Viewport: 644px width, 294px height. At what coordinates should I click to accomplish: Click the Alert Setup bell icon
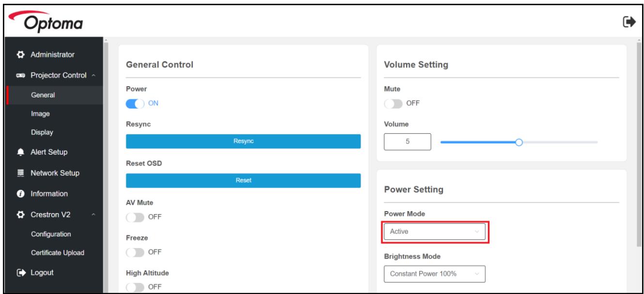(x=21, y=153)
